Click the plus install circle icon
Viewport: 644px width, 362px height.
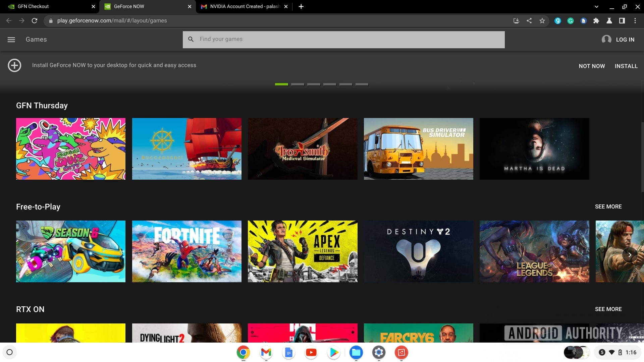click(x=14, y=65)
